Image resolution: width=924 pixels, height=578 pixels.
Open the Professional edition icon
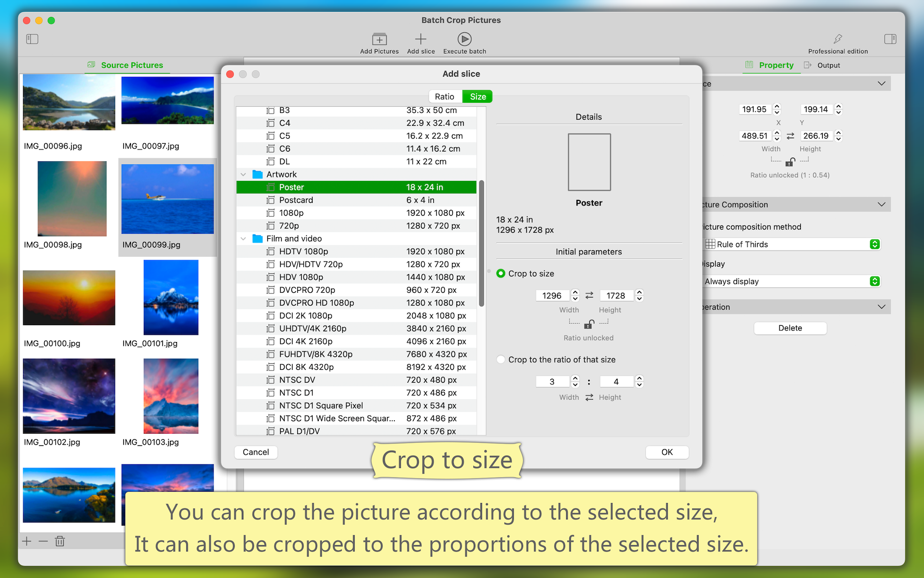click(x=838, y=39)
